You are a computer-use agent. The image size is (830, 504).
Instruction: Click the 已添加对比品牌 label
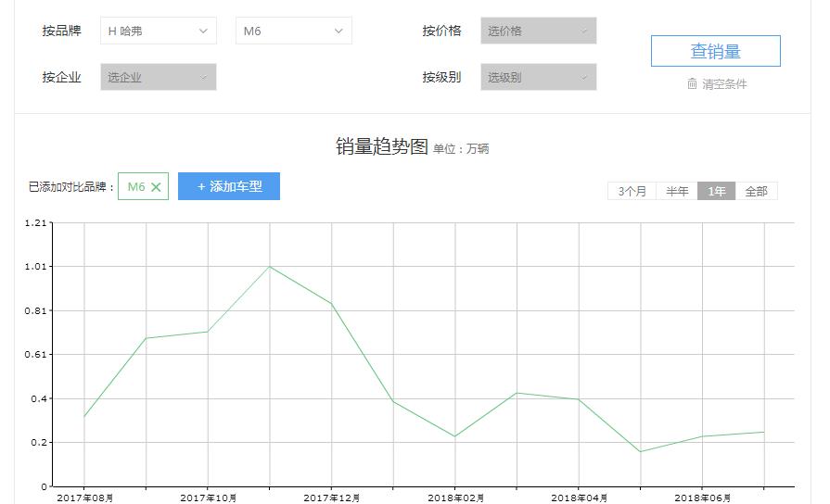coord(71,187)
